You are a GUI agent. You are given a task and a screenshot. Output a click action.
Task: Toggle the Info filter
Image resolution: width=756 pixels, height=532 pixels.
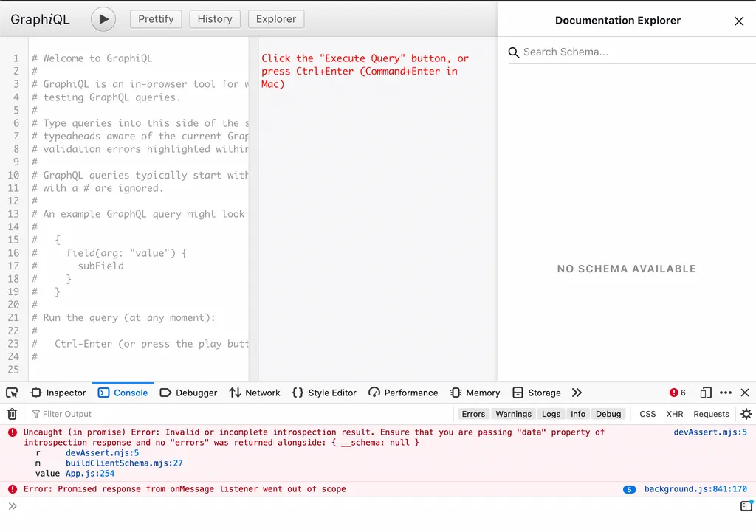(577, 414)
